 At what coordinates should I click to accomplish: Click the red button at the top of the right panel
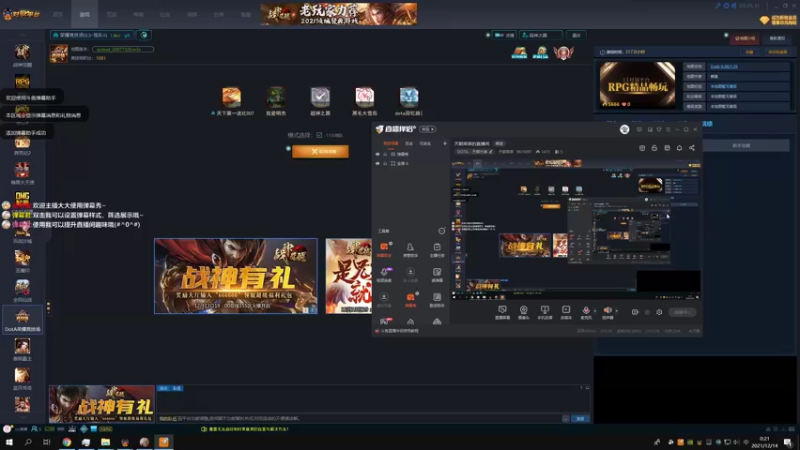point(745,38)
